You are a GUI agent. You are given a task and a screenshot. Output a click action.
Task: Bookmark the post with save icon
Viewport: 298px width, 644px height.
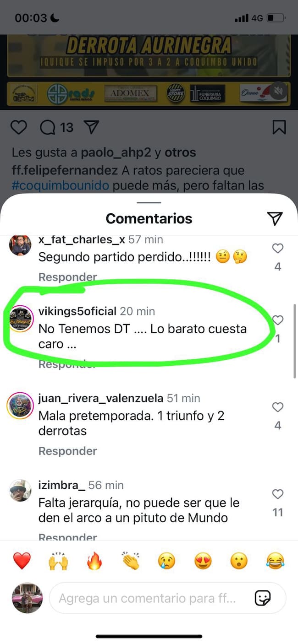279,127
